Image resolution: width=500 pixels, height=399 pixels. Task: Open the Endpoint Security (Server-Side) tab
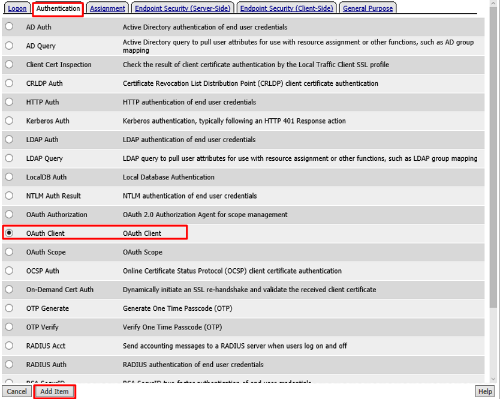pos(182,8)
